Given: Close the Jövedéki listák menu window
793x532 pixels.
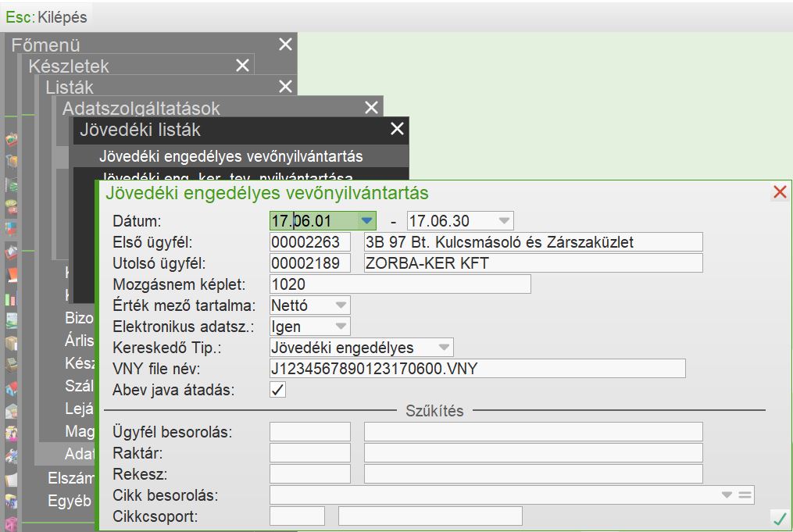Looking at the screenshot, I should tap(398, 129).
